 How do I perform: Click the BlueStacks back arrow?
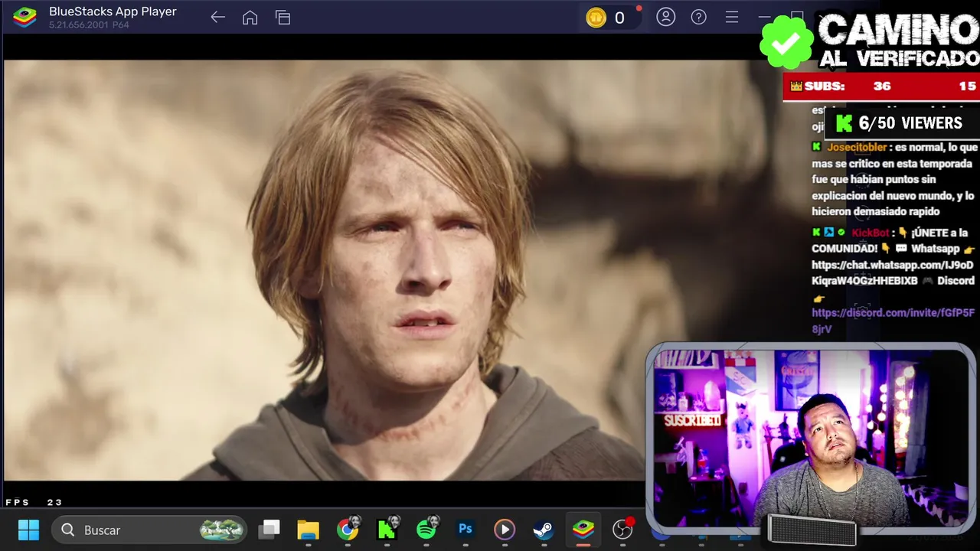coord(217,17)
